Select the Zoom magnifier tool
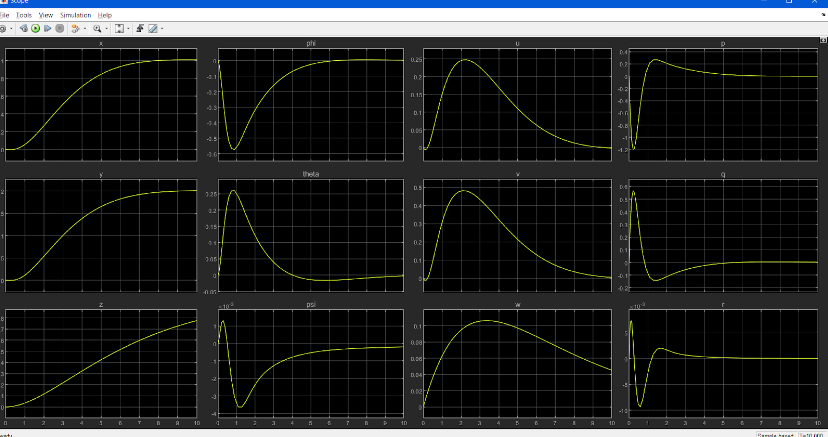 pos(97,29)
